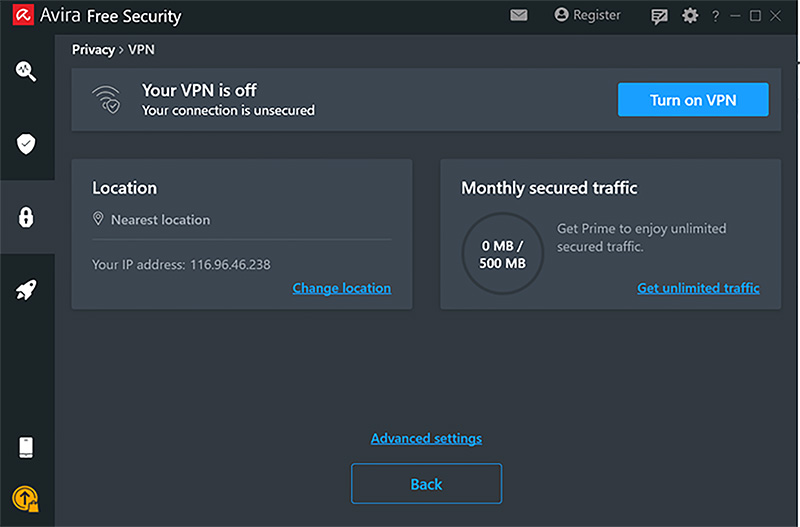
Task: Select the Privacy lock sidebar icon
Action: coord(26,217)
